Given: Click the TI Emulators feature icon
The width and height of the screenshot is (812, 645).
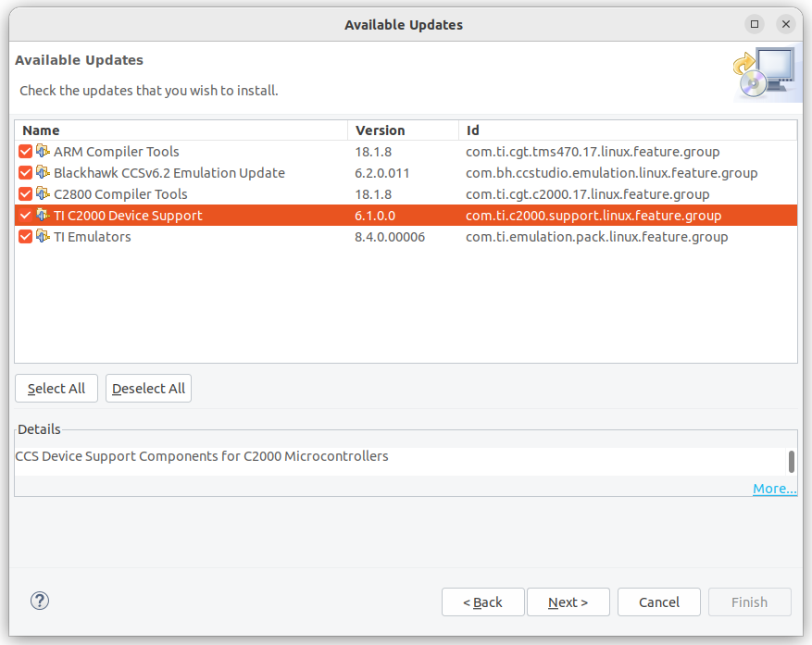Looking at the screenshot, I should [43, 236].
